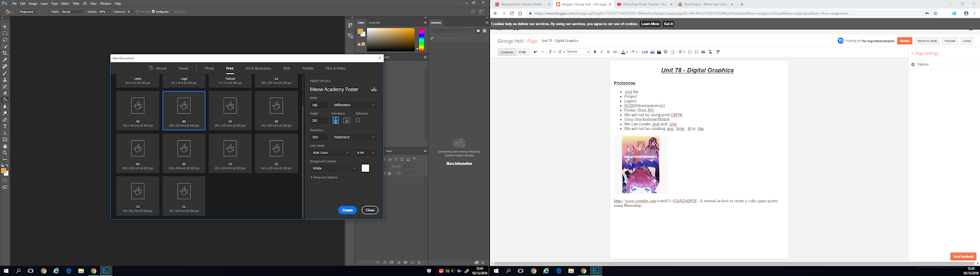Select the A6 preset thumbnail

coord(138,110)
